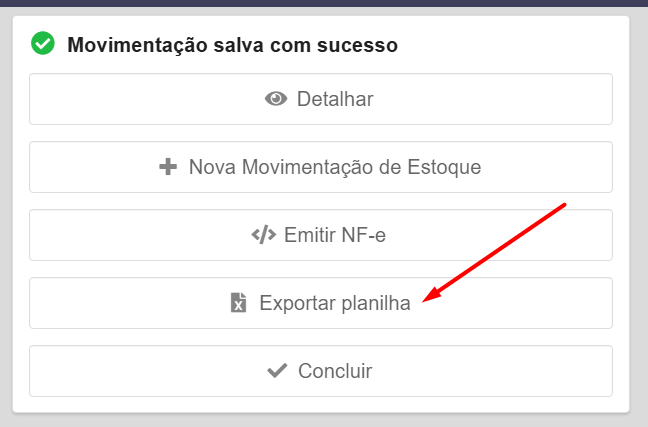Click the "Detalhar" text label
648x427 pixels.
[335, 99]
